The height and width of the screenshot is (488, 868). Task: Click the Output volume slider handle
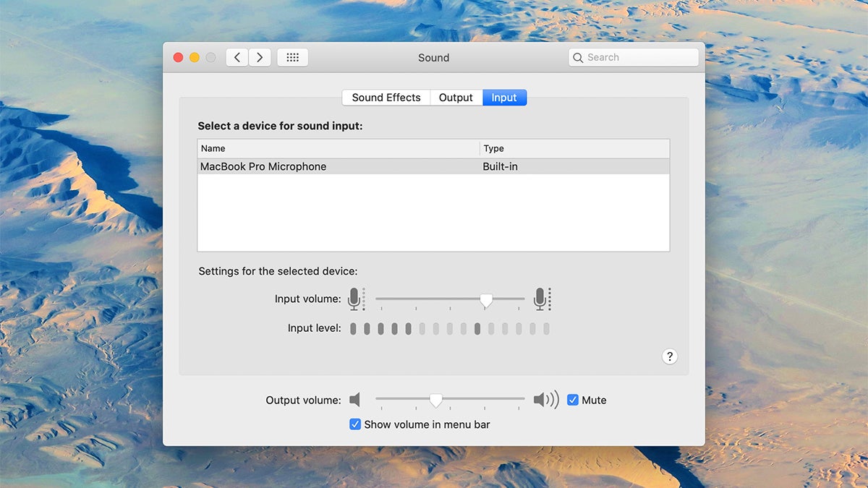tap(435, 399)
